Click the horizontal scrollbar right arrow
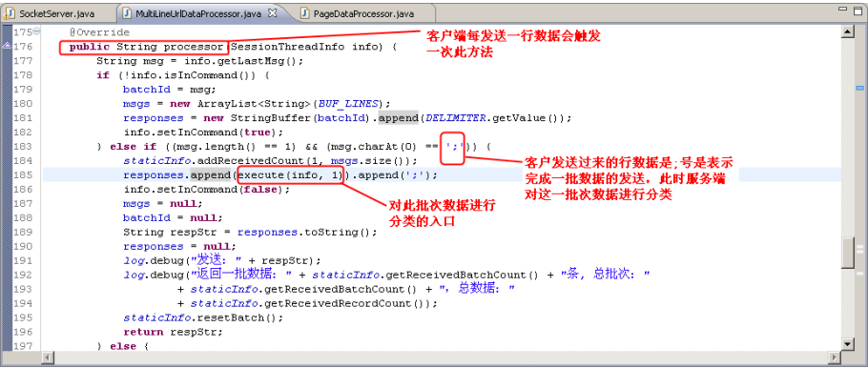 point(835,358)
